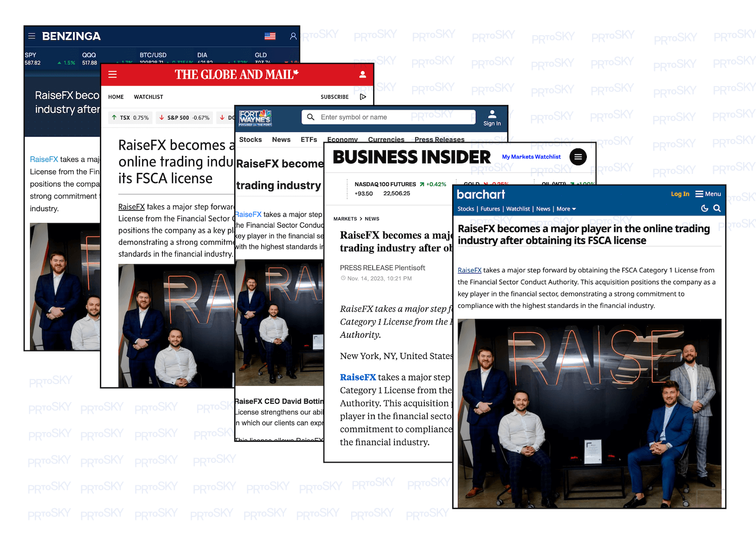Viewport: 756px width, 539px height.
Task: Click BUSINESS INSIDER logo
Action: [412, 157]
